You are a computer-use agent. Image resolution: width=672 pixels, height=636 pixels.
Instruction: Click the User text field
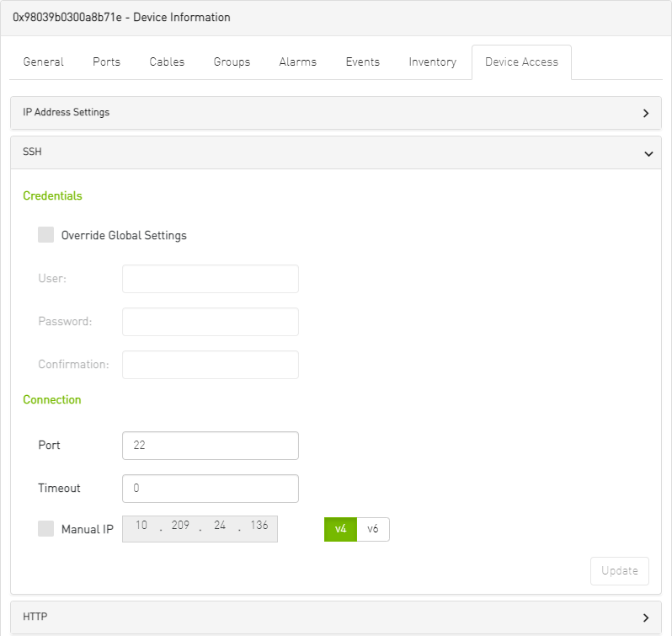(210, 279)
